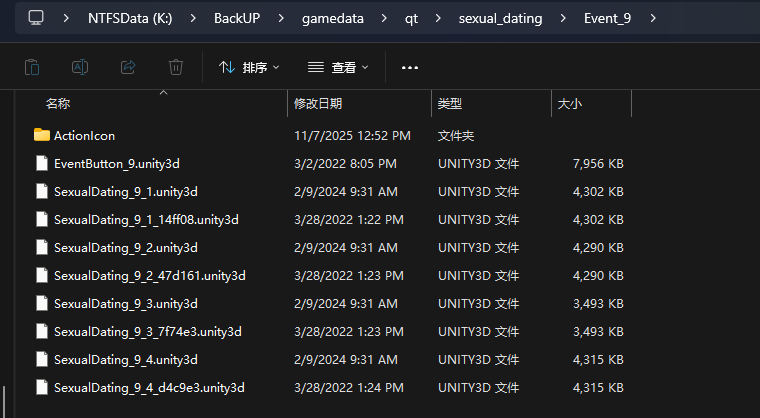Viewport: 760px width, 418px height.
Task: Open the View (查看) dropdown menu
Action: click(x=338, y=67)
